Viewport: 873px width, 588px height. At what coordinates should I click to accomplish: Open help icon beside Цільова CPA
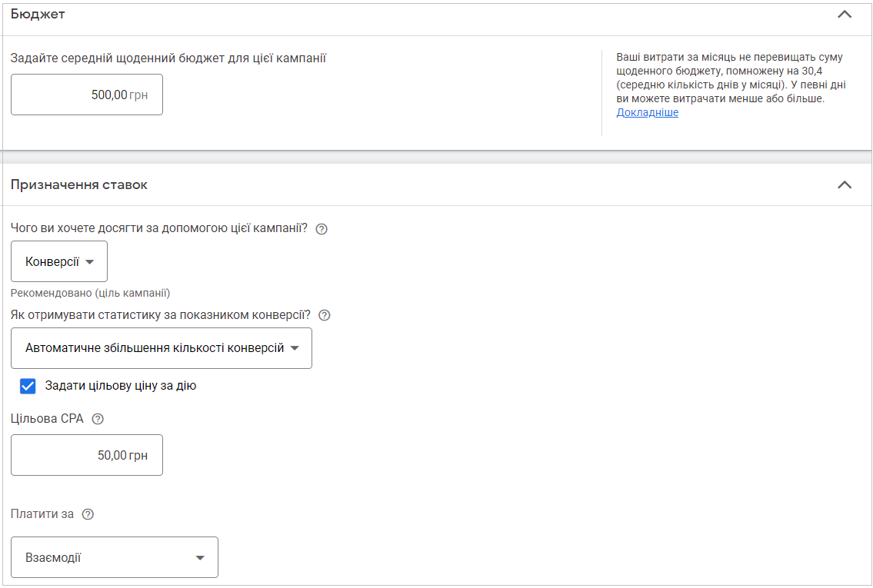98,419
